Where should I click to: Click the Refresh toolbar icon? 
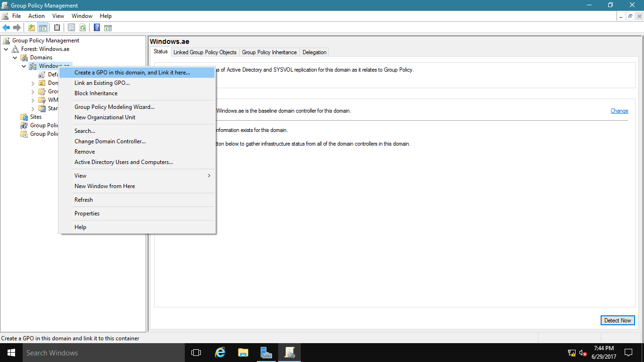pyautogui.click(x=83, y=27)
